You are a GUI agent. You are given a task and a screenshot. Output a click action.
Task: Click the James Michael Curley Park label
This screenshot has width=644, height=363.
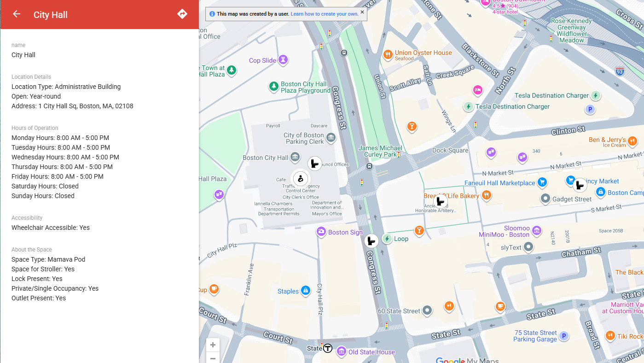point(380,151)
